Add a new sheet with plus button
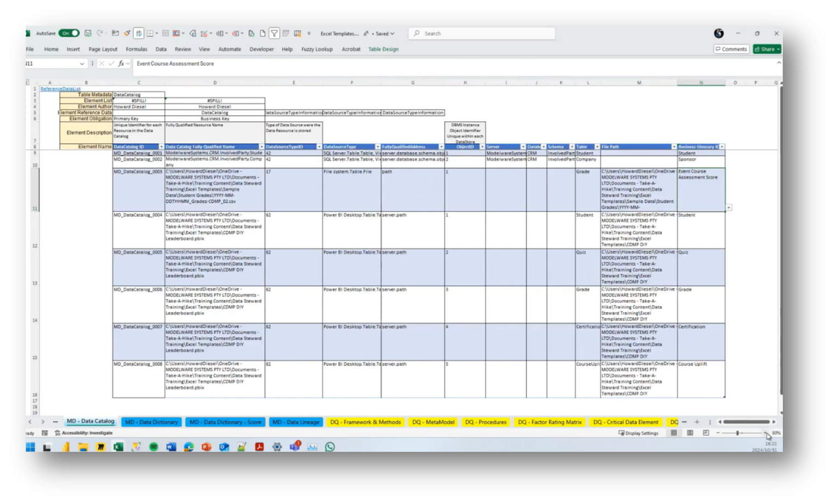The image size is (835, 504). tap(697, 422)
